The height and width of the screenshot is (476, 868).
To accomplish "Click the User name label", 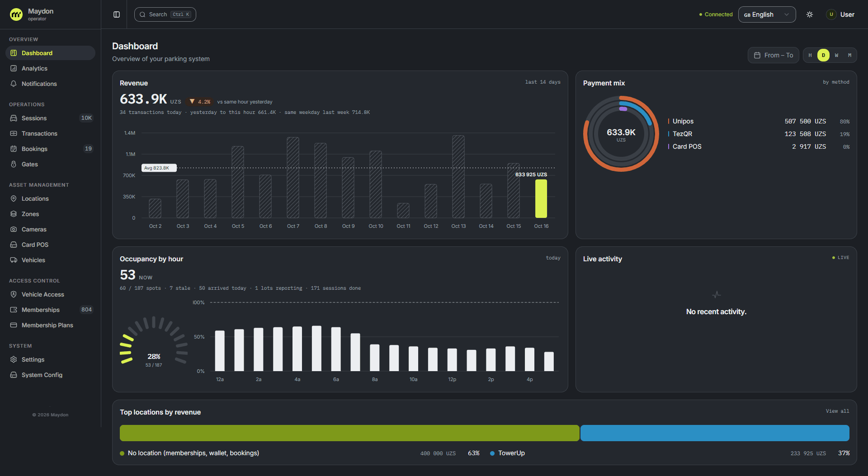I will [x=847, y=14].
